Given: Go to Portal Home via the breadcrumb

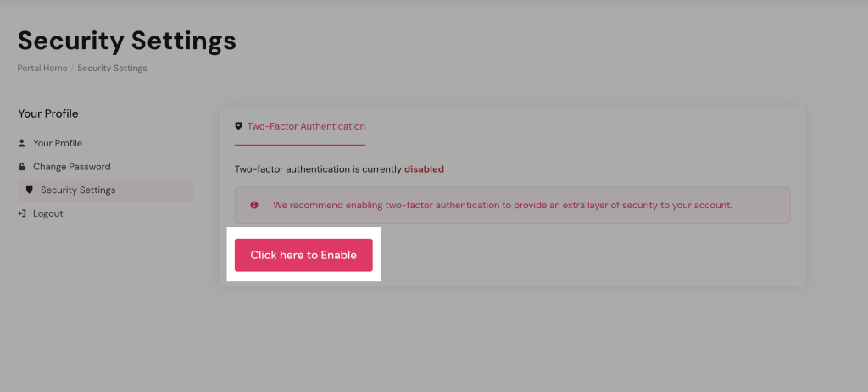Looking at the screenshot, I should coord(42,69).
